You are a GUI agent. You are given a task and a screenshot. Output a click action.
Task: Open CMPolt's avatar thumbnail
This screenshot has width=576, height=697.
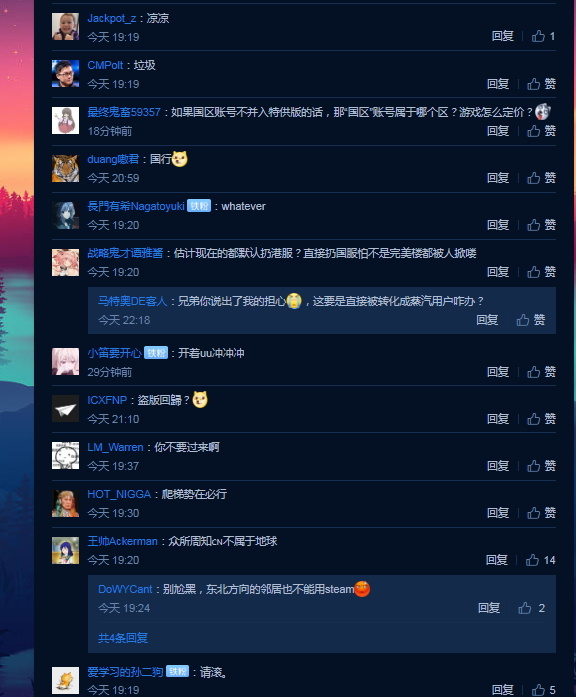(65, 73)
